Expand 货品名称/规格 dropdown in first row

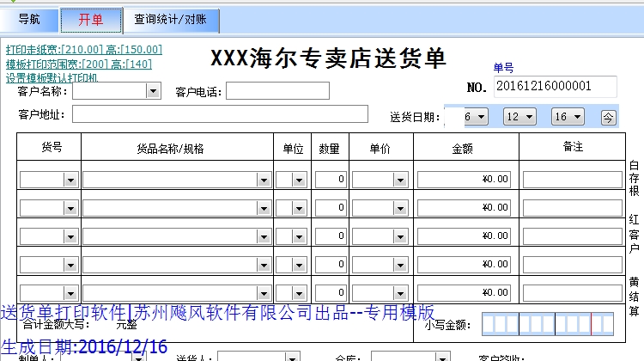click(x=264, y=180)
